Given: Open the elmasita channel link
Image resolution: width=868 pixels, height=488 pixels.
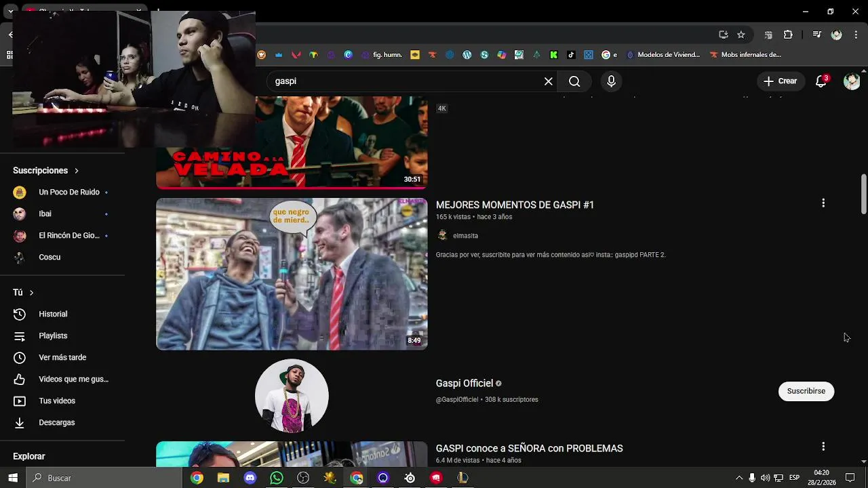Looking at the screenshot, I should pyautogui.click(x=465, y=236).
